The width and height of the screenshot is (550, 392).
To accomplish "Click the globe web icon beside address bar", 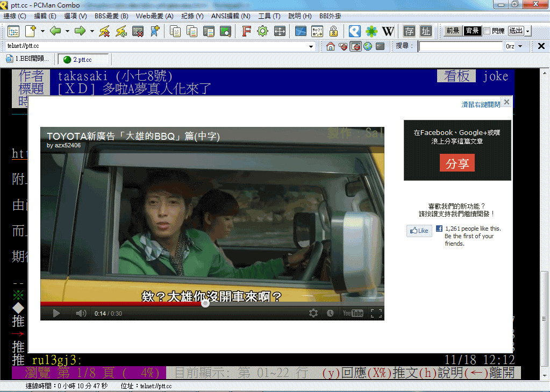I will (368, 46).
